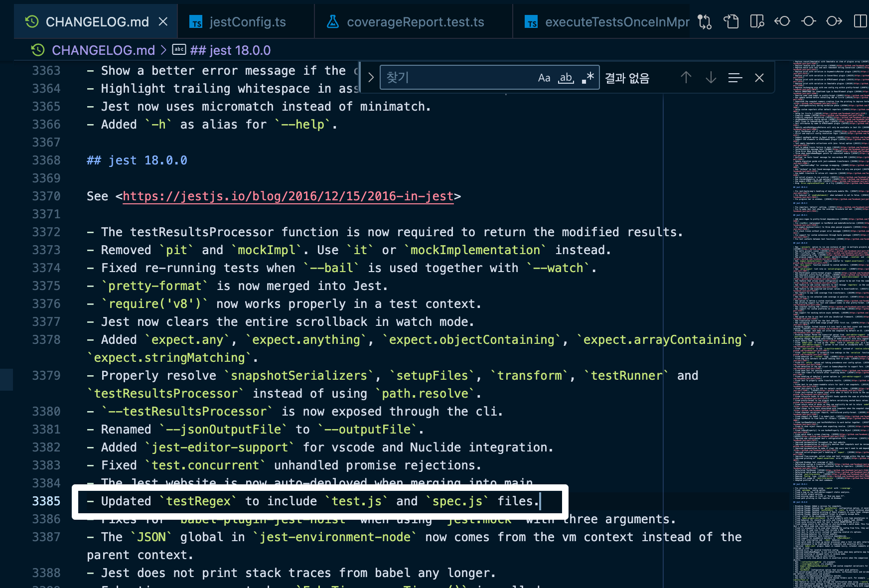Click CHANGELOG.md in the breadcrumb bar
The width and height of the screenshot is (869, 588).
(103, 50)
